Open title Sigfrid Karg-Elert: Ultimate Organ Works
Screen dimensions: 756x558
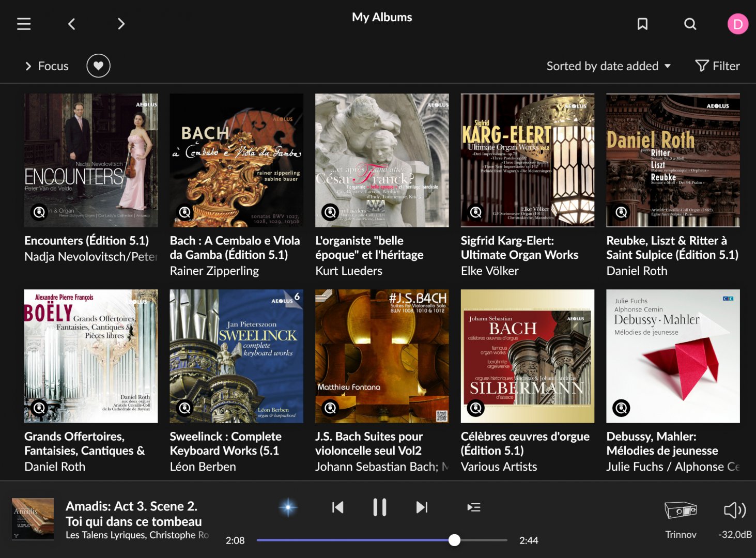point(520,248)
